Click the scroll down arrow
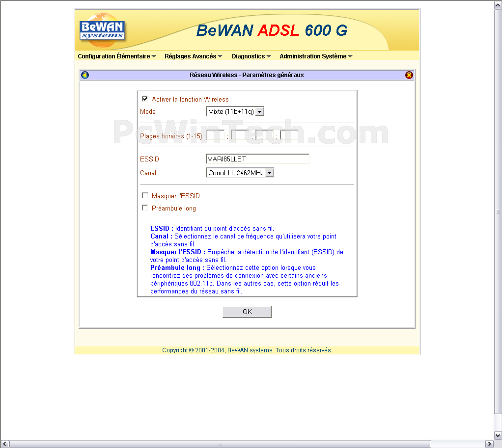 click(x=498, y=435)
